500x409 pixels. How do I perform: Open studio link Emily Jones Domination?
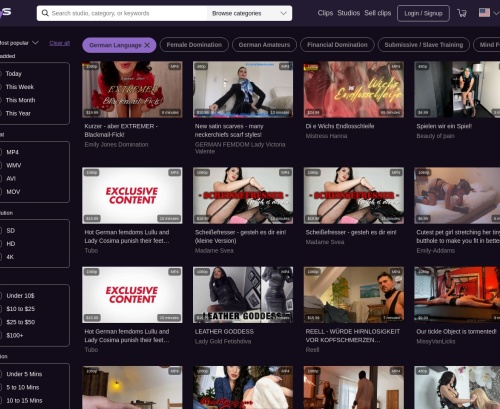(x=116, y=145)
